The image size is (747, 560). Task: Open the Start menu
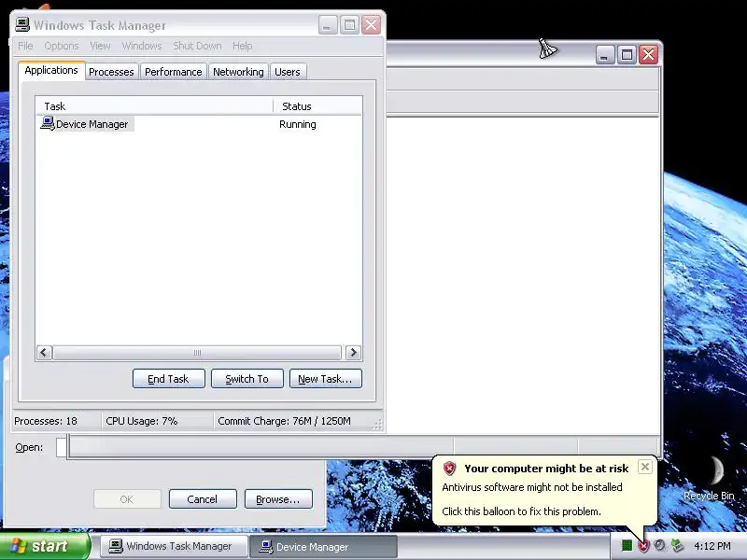pos(44,546)
